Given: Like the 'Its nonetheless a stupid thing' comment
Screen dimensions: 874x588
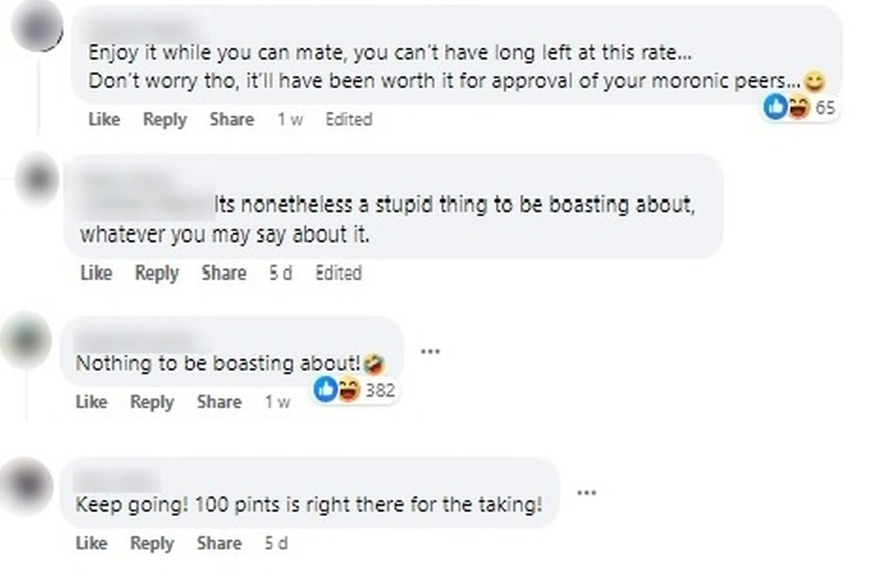Looking at the screenshot, I should [x=96, y=273].
